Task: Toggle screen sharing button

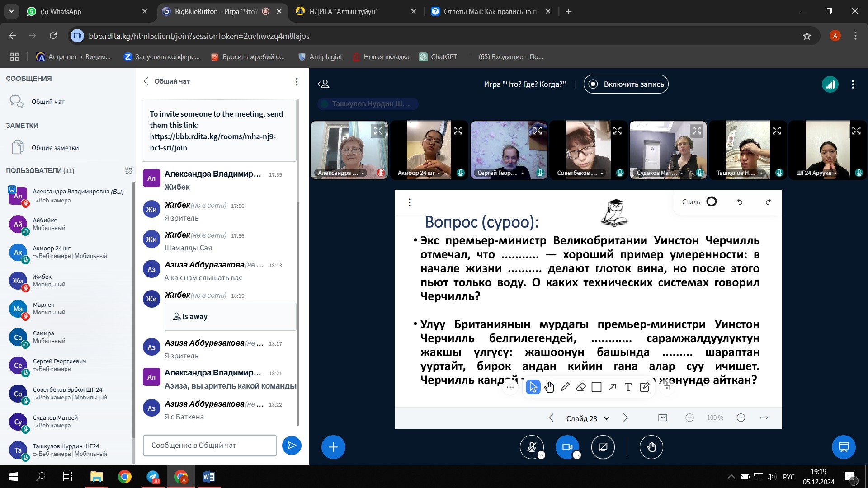Action: pos(603,447)
